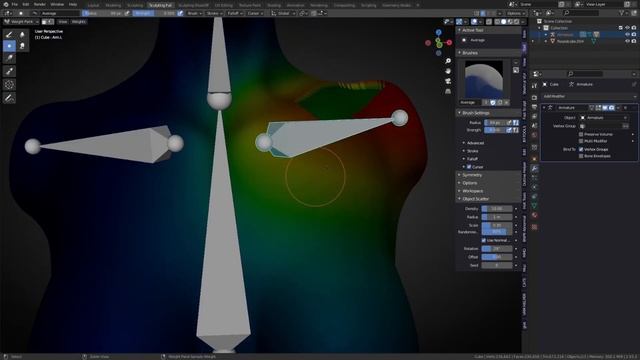Toggle the Cursor checkbox in Brush Settings
640x360 pixels.
pos(469,167)
